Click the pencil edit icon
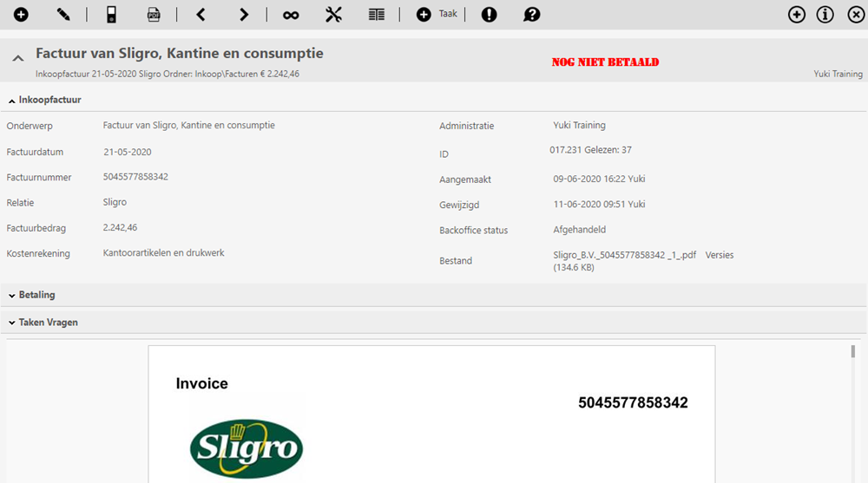The height and width of the screenshot is (483, 868). coord(63,14)
